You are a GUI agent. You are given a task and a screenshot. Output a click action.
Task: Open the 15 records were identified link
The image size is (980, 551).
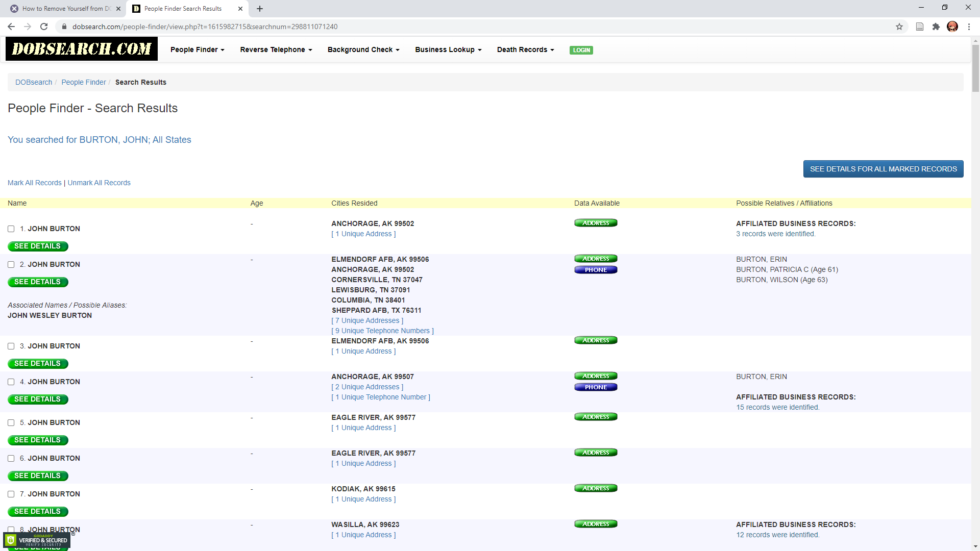click(x=778, y=407)
